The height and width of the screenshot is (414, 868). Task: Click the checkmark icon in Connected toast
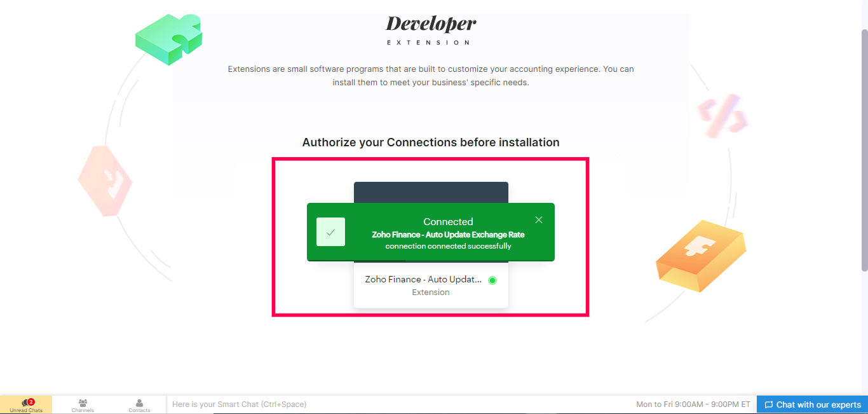[330, 232]
